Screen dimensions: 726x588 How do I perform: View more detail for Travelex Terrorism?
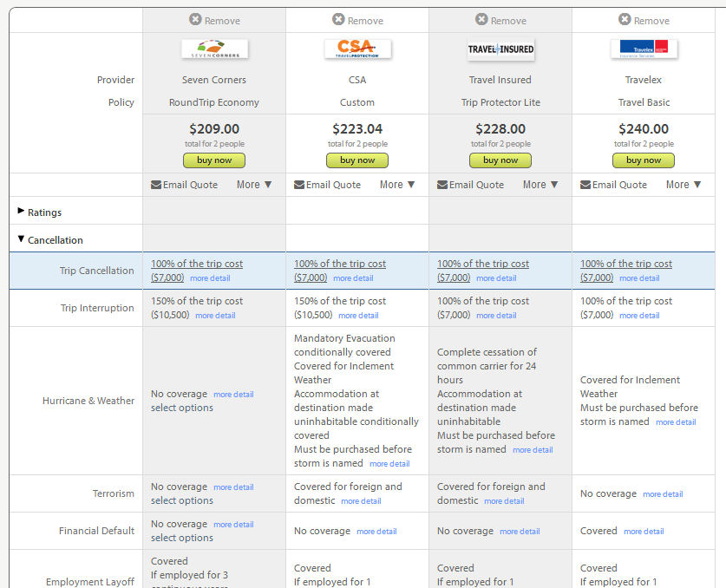(663, 494)
